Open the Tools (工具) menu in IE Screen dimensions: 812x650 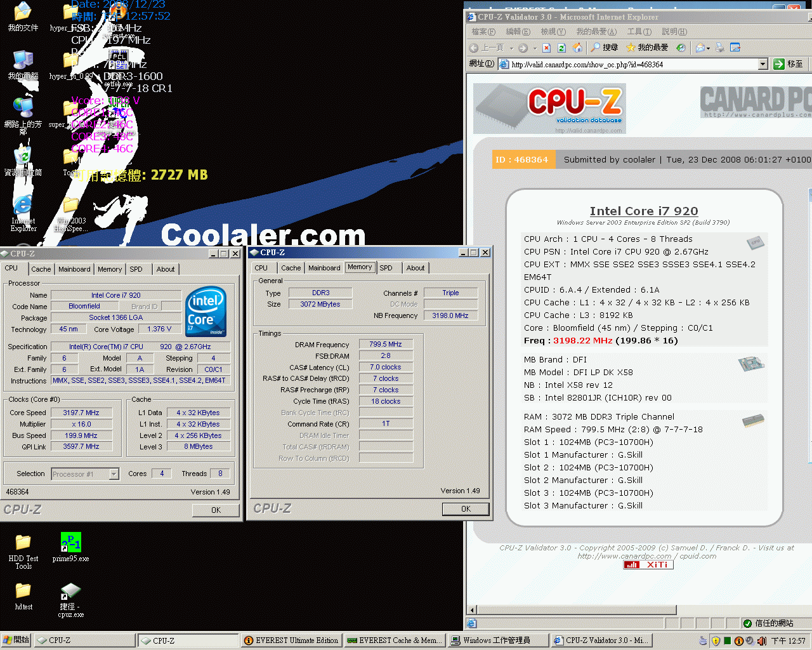[639, 32]
